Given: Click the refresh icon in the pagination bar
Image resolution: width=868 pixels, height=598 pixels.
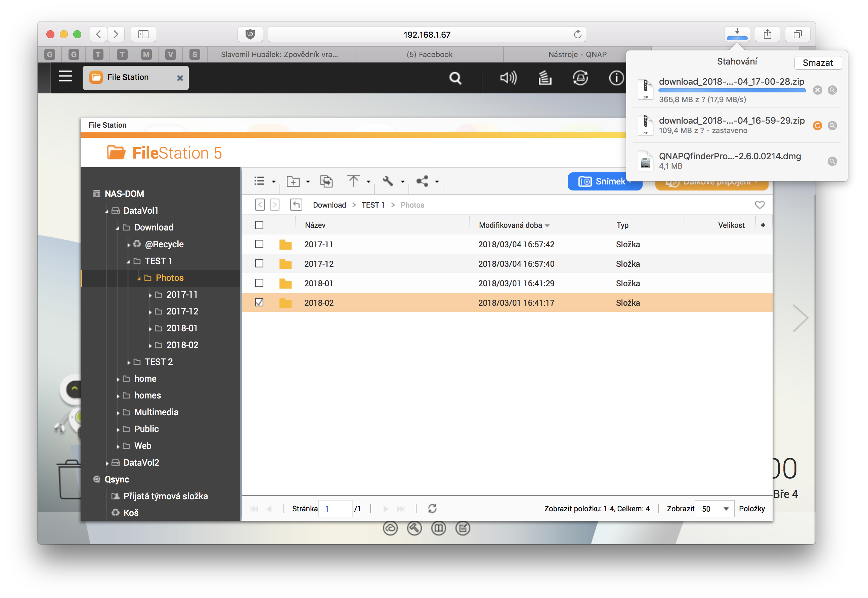Looking at the screenshot, I should point(432,508).
